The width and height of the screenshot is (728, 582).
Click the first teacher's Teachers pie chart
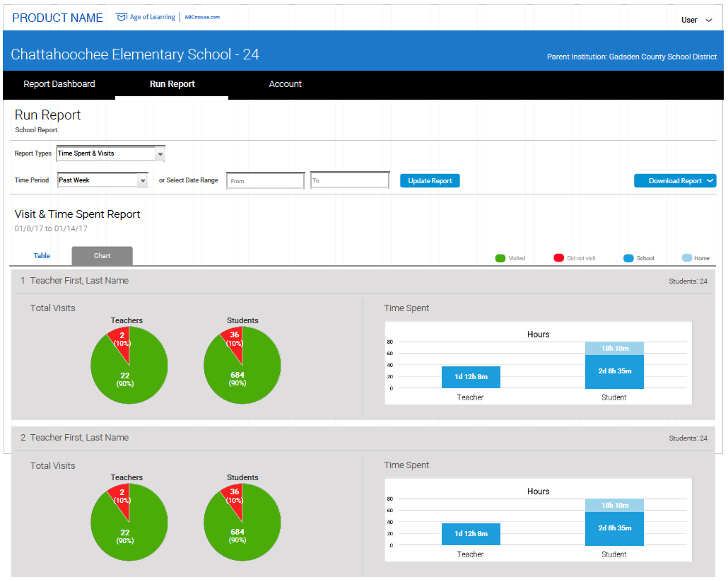129,365
